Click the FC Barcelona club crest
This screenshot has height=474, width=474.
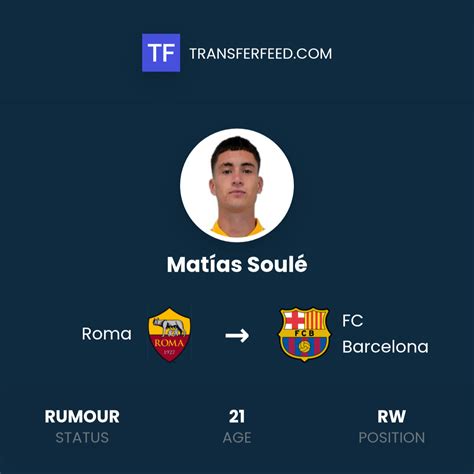click(304, 334)
